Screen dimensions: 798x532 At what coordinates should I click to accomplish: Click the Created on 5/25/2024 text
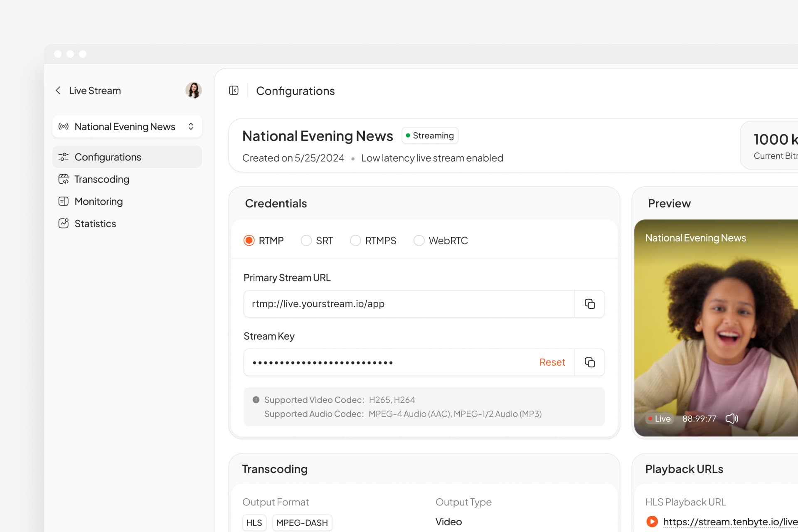pyautogui.click(x=293, y=158)
